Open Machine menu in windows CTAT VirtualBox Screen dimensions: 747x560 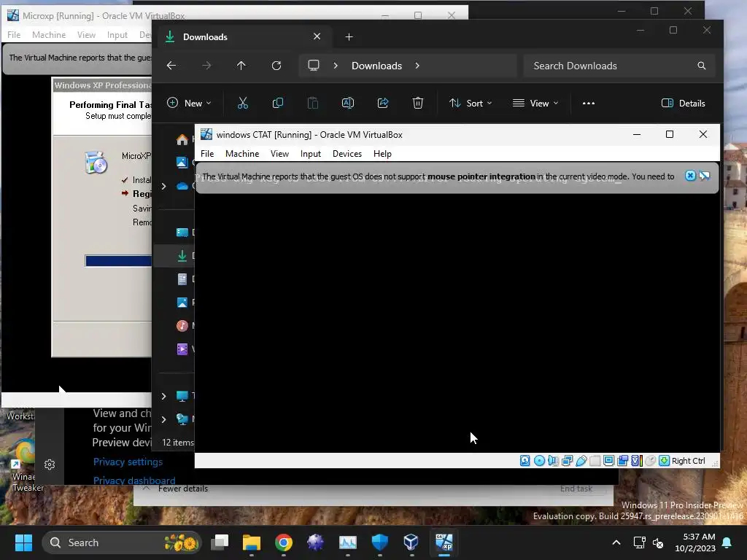[242, 153]
